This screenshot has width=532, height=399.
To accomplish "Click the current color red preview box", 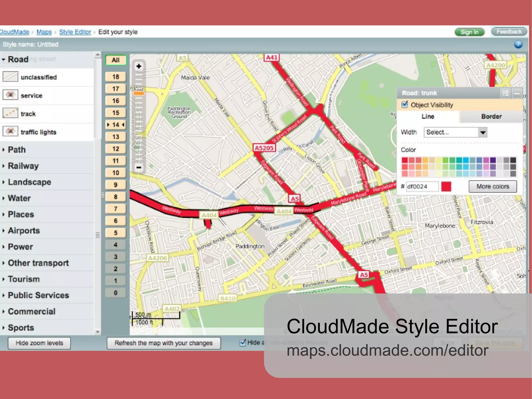I will [446, 186].
